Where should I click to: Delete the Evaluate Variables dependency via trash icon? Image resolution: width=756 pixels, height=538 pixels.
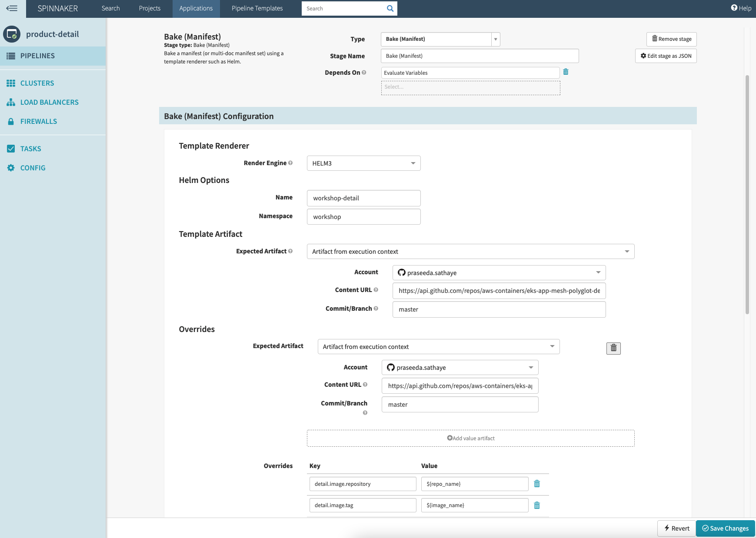[566, 72]
